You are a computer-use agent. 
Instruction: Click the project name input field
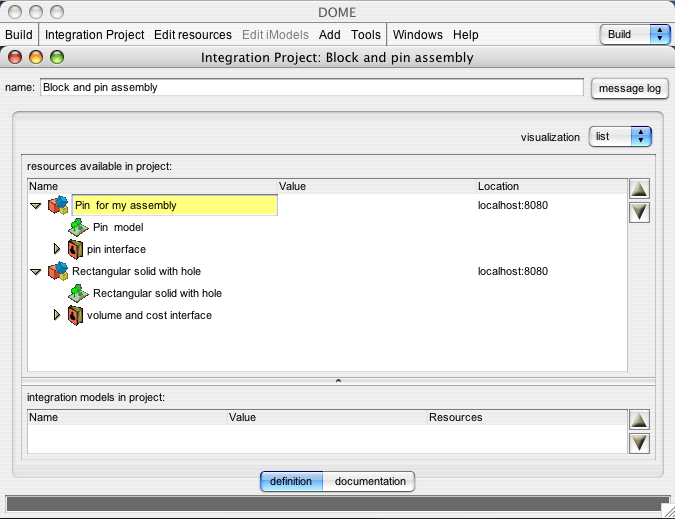point(312,87)
